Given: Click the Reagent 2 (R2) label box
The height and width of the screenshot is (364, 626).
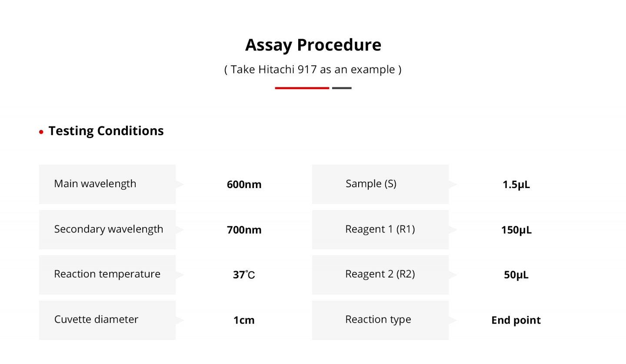Looking at the screenshot, I should pos(380,275).
